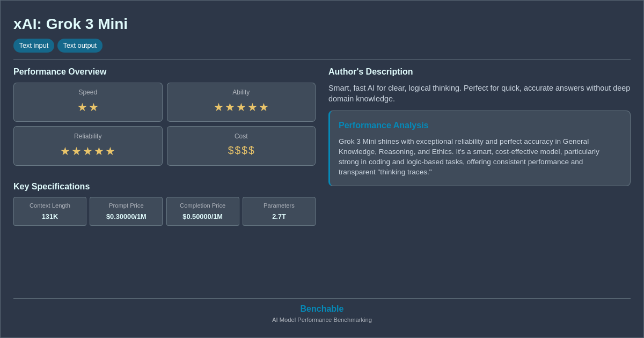Toggle the Text output capability badge
This screenshot has height=338, width=644.
[x=80, y=46]
